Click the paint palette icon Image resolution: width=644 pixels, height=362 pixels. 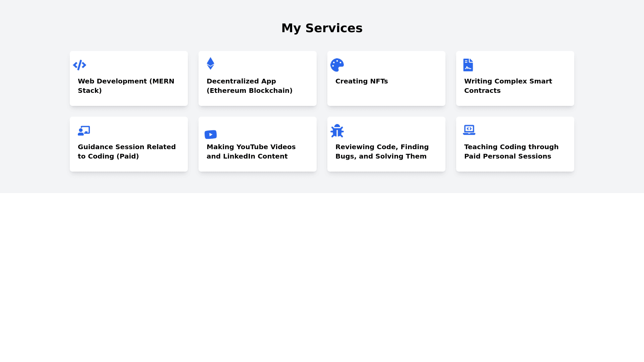337,65
